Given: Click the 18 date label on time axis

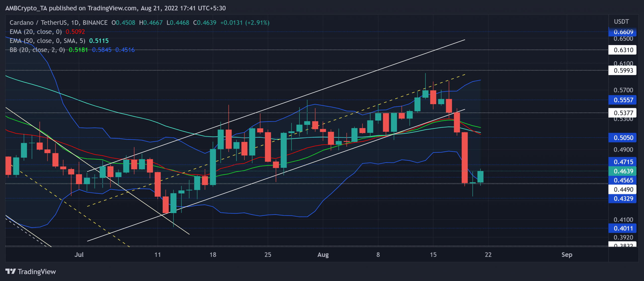Looking at the screenshot, I should pyautogui.click(x=213, y=255).
